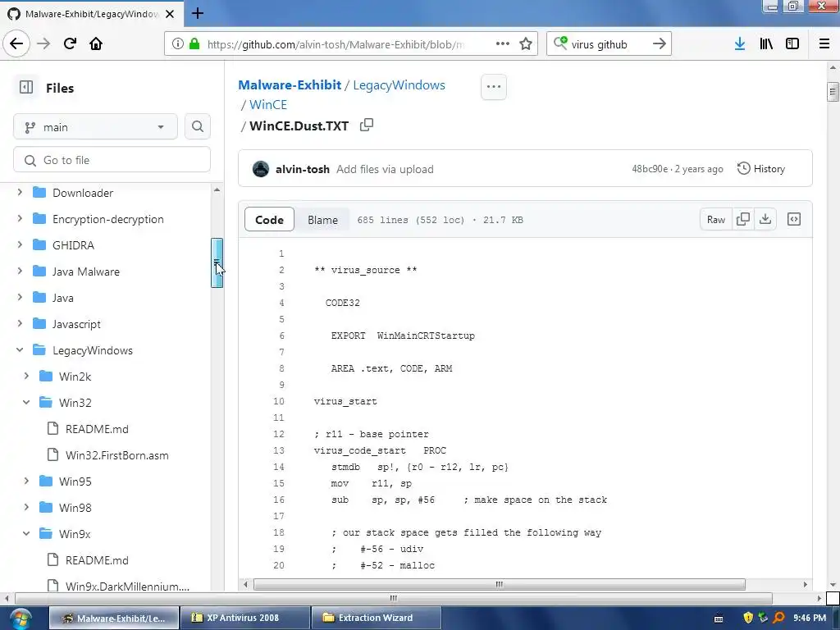The image size is (840, 630).
Task: Switch to Extraction Wizard taskbar window
Action: tap(376, 618)
